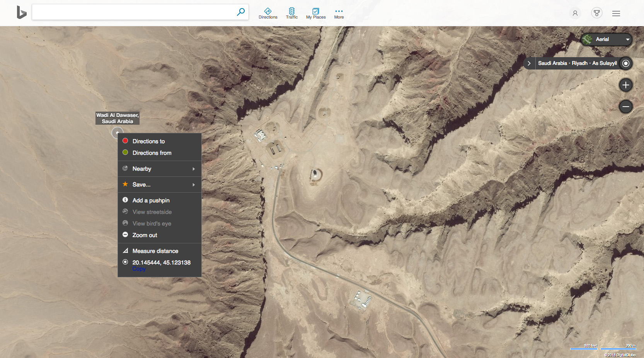Choose Add a pushpin

coord(151,200)
